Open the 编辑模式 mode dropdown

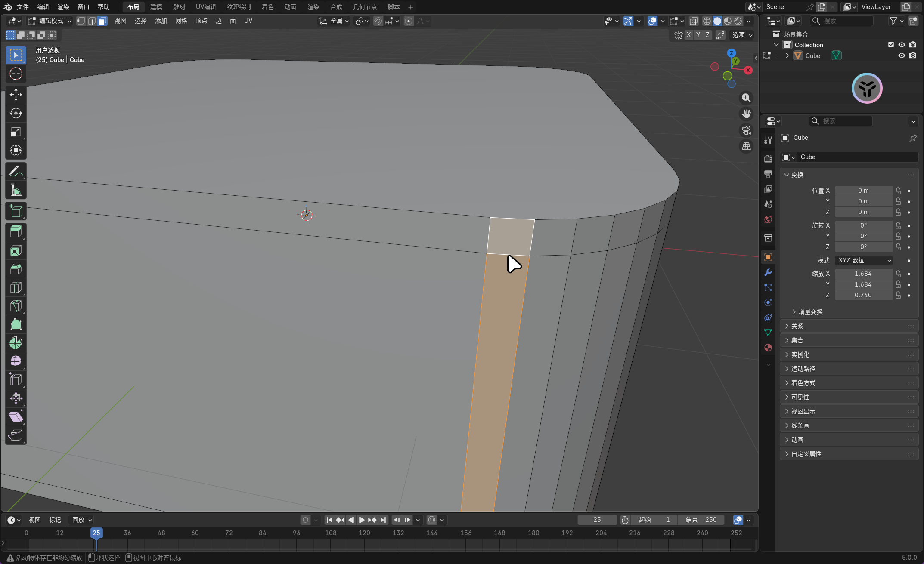point(50,21)
